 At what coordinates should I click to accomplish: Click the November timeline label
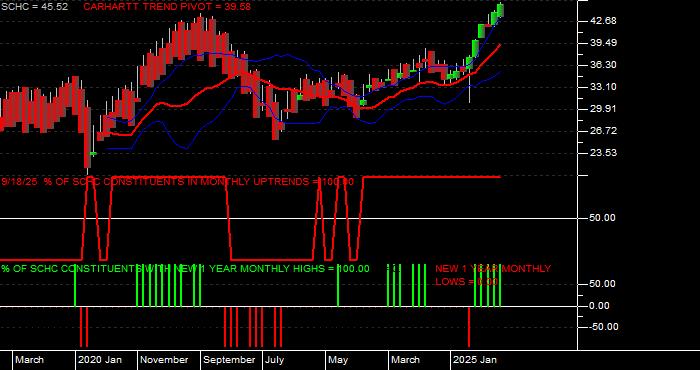point(164,360)
